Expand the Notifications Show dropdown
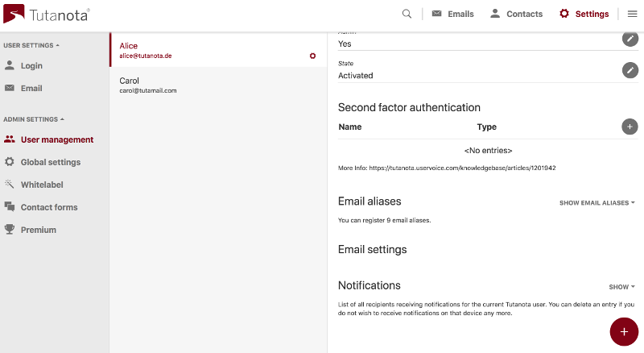Screen dimensions: 644x353 [621, 287]
